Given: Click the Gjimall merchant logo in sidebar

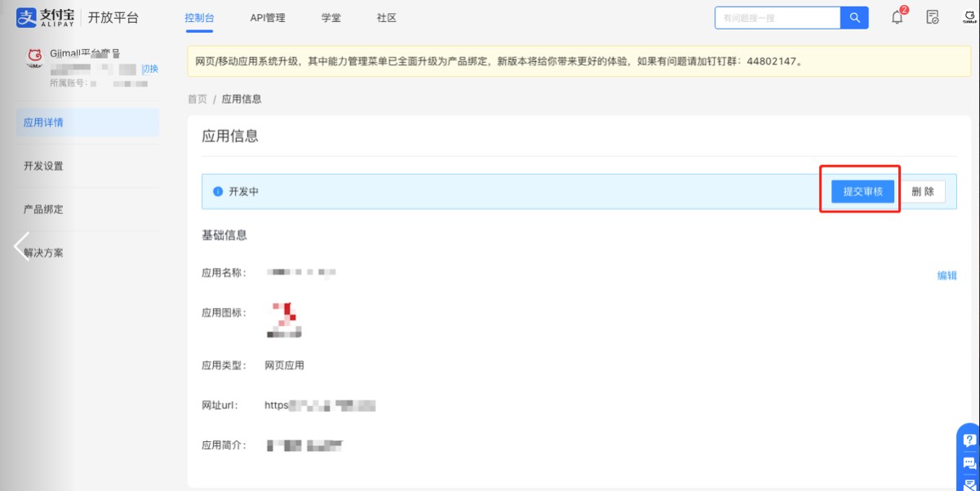Looking at the screenshot, I should click(35, 56).
